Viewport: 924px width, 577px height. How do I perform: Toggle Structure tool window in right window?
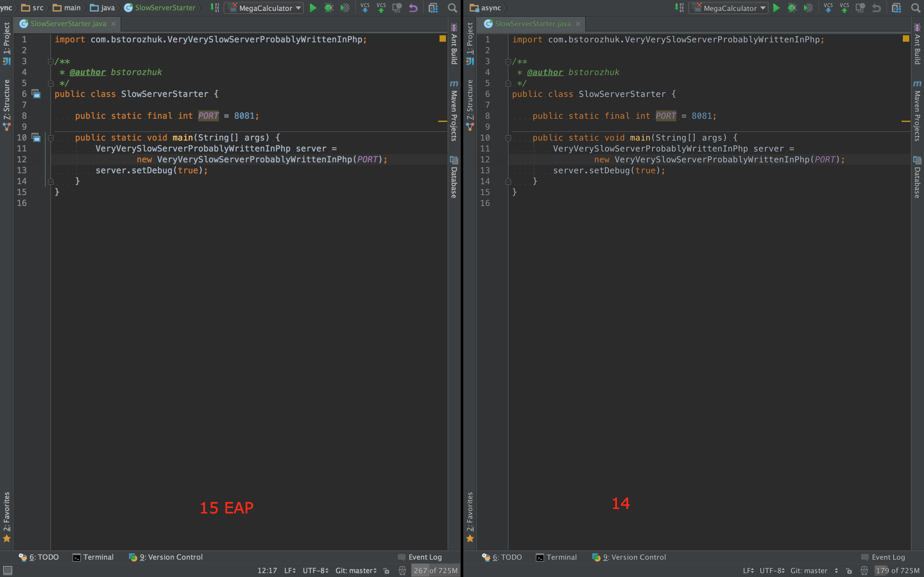(x=470, y=105)
